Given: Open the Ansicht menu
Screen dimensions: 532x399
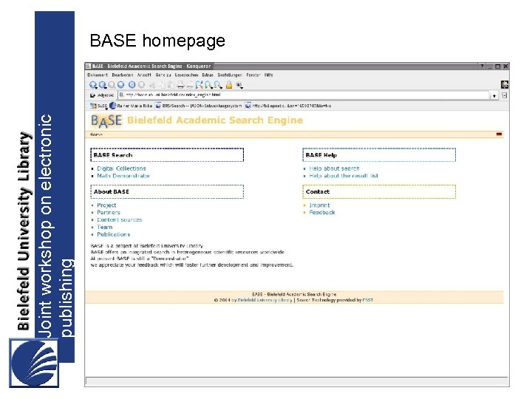Looking at the screenshot, I should coord(144,75).
